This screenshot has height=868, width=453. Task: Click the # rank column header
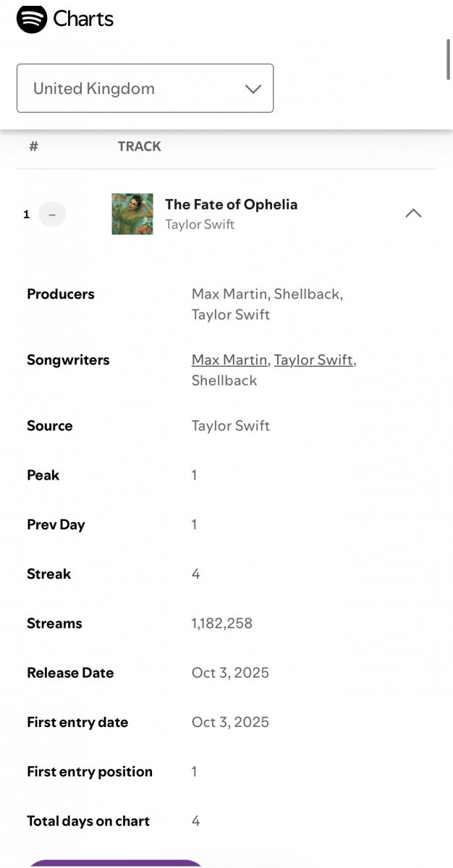tap(33, 146)
